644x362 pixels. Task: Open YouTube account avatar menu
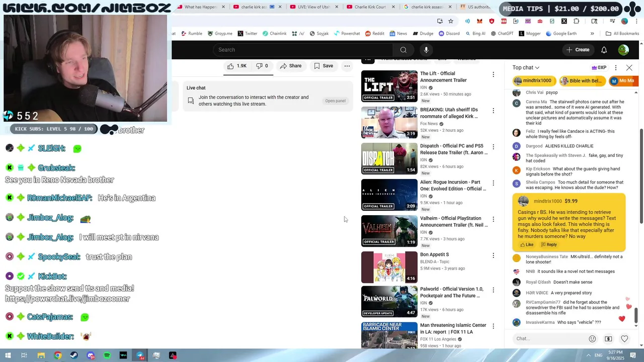tap(623, 50)
